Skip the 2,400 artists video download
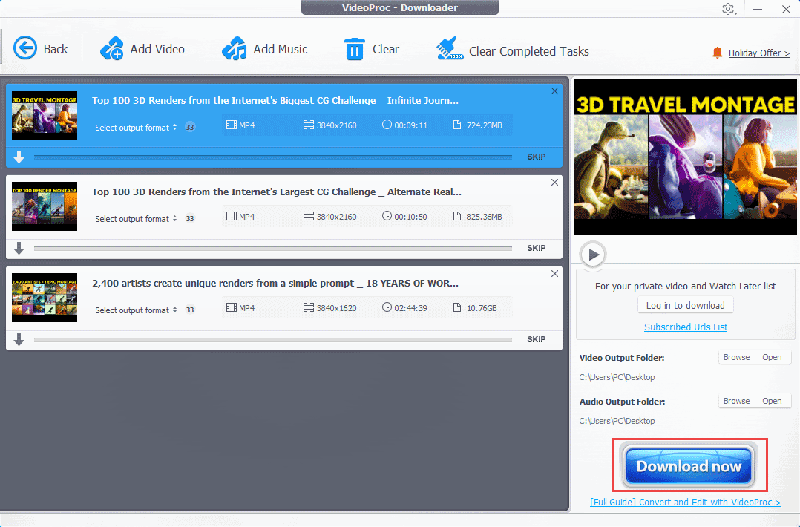Image resolution: width=800 pixels, height=527 pixels. pyautogui.click(x=536, y=339)
